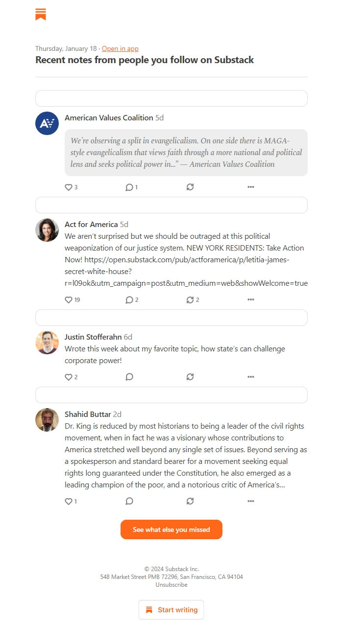Click the Substack logo at the top

coord(40,14)
